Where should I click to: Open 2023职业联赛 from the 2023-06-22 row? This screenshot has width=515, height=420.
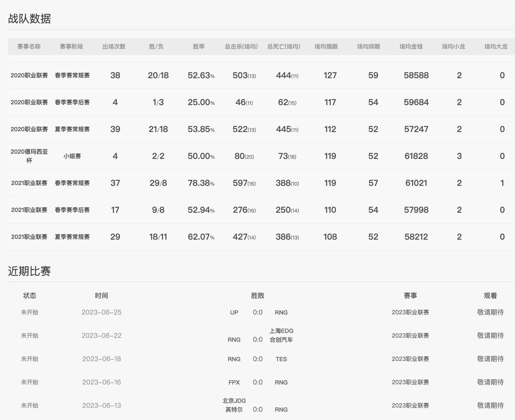[410, 335]
